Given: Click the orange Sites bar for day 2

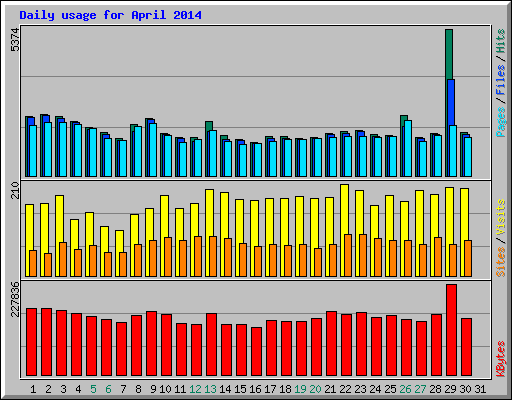Looking at the screenshot, I should (x=48, y=265).
